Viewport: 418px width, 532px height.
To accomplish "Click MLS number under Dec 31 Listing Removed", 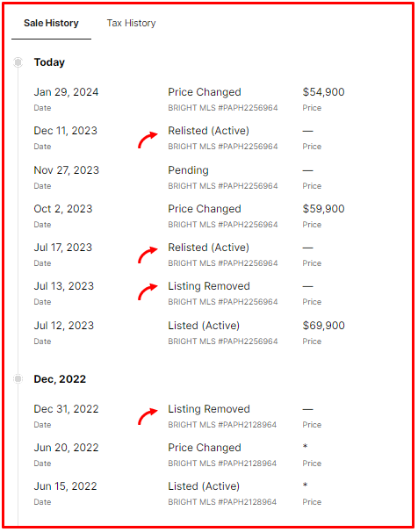I will click(x=222, y=425).
